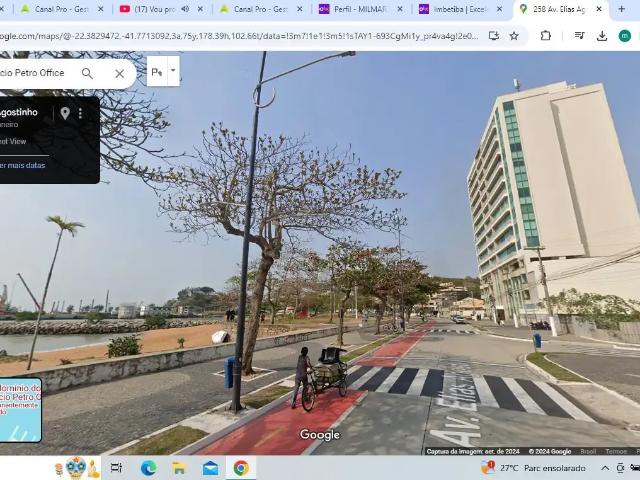
Task: Bookmark this page with the star icon
Action: 514,36
